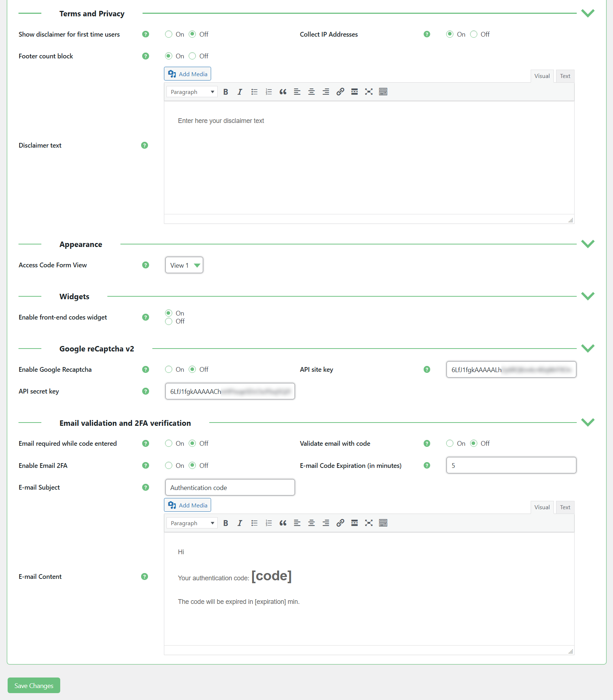Click Bold icon in disclaimer text editor
The width and height of the screenshot is (613, 700).
click(226, 92)
